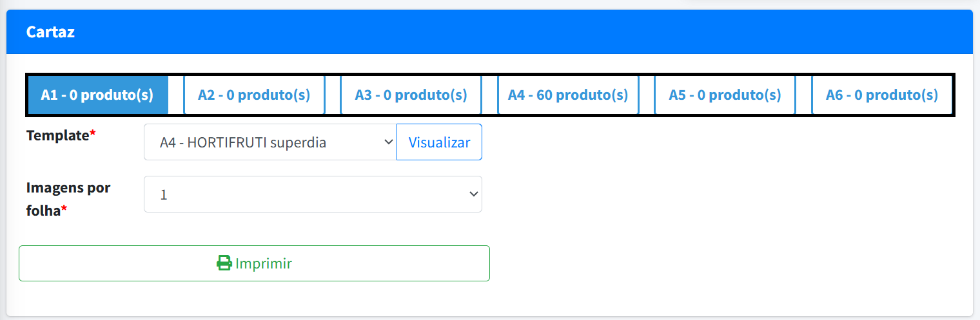Select the A1 - 0 produto(s) tab

coord(97,95)
